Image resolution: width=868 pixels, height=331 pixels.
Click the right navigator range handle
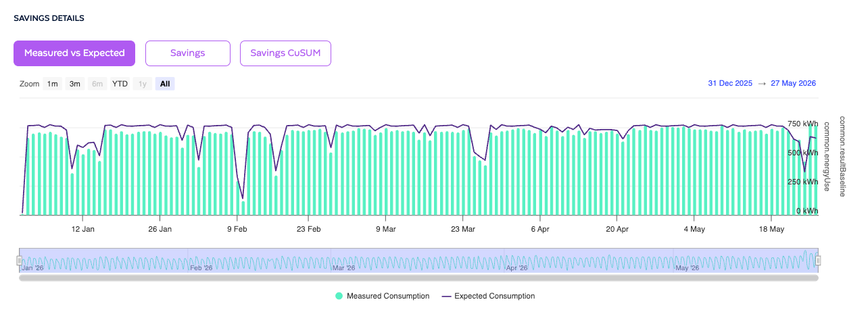pyautogui.click(x=818, y=260)
